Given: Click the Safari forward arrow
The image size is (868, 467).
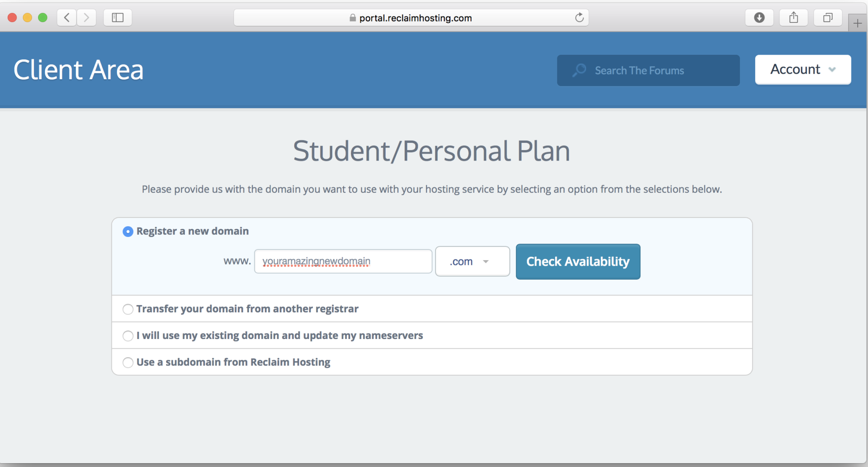Looking at the screenshot, I should click(x=86, y=18).
